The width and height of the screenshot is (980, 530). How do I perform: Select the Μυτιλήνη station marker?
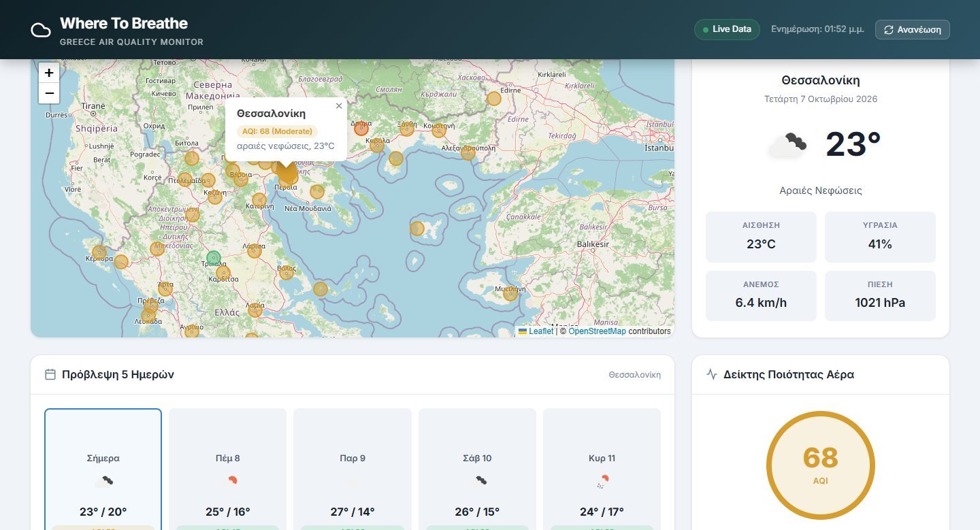510,294
